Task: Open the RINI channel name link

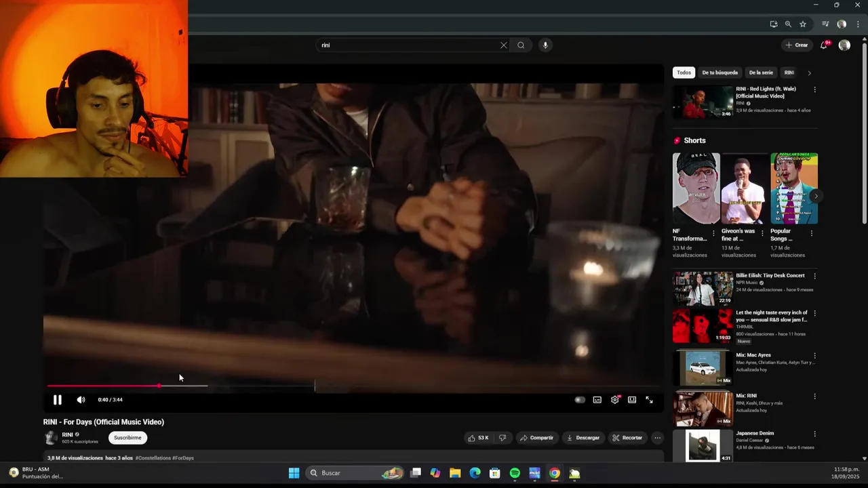Action: (x=67, y=434)
